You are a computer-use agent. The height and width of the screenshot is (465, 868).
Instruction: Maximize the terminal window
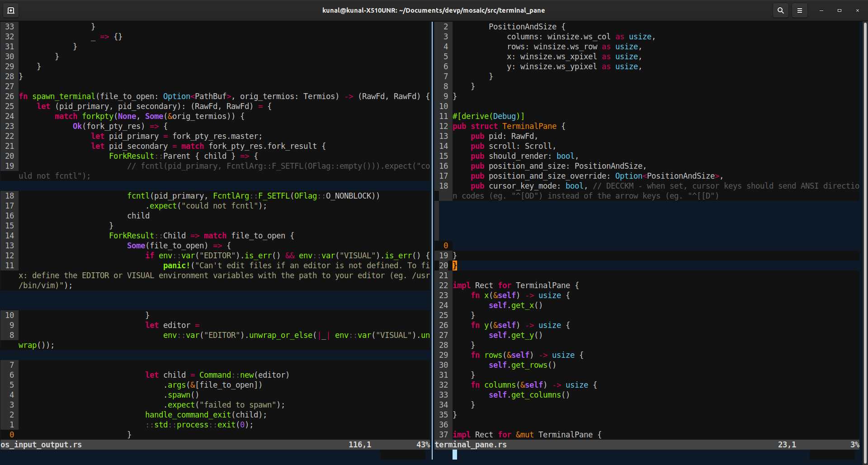pos(840,10)
